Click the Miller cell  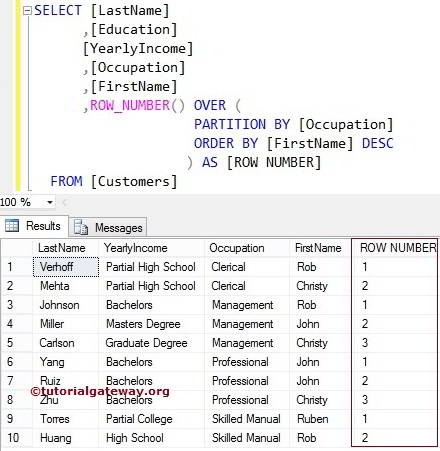click(66, 324)
